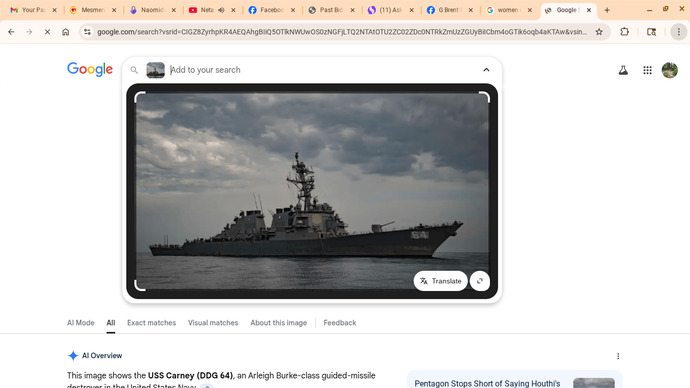Open the Pentagon article thumbnail

(594, 383)
